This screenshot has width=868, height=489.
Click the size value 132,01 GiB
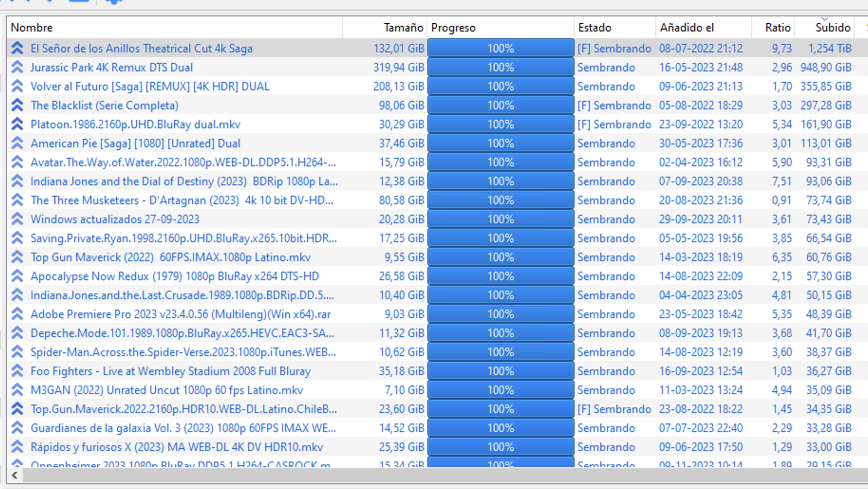click(399, 48)
